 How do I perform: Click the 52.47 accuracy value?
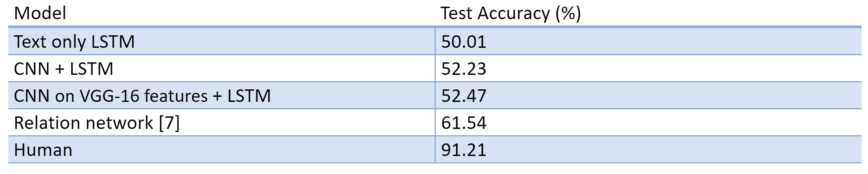[x=464, y=96]
